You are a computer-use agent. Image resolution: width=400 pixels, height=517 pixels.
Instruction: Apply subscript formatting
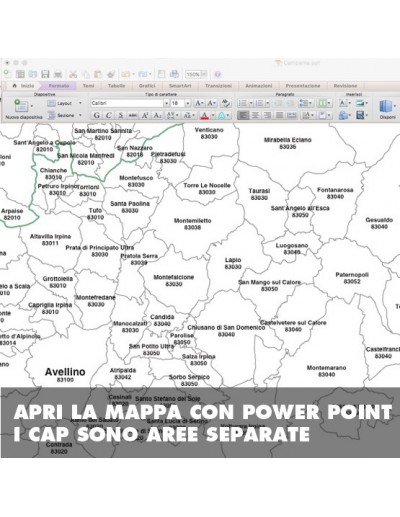click(x=157, y=115)
